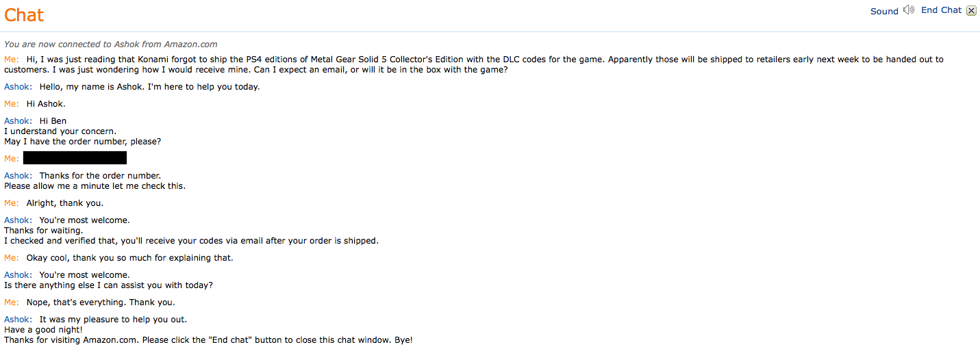
Task: Click the final "Thanks for visiting Amazon.com" line
Action: click(x=208, y=340)
